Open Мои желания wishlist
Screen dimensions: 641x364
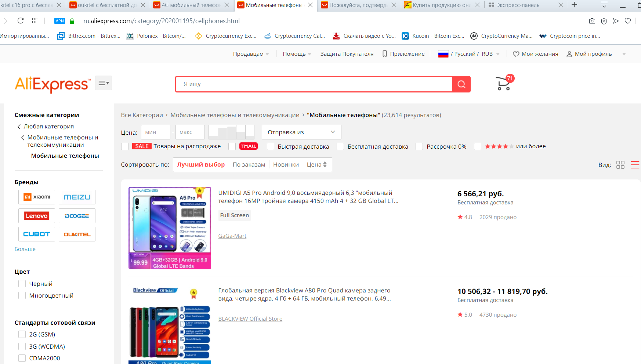pos(535,54)
